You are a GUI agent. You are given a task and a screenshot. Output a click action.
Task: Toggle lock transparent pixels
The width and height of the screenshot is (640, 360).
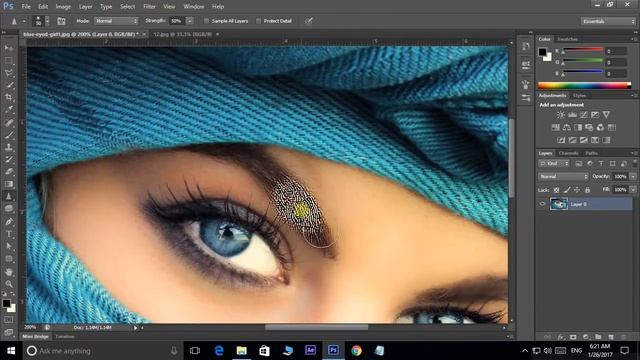pyautogui.click(x=556, y=190)
